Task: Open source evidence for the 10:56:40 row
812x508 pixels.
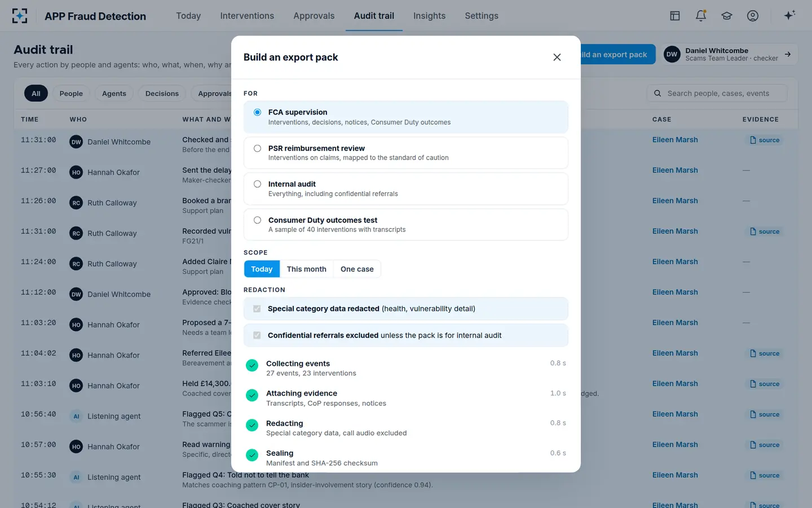Action: (764, 414)
